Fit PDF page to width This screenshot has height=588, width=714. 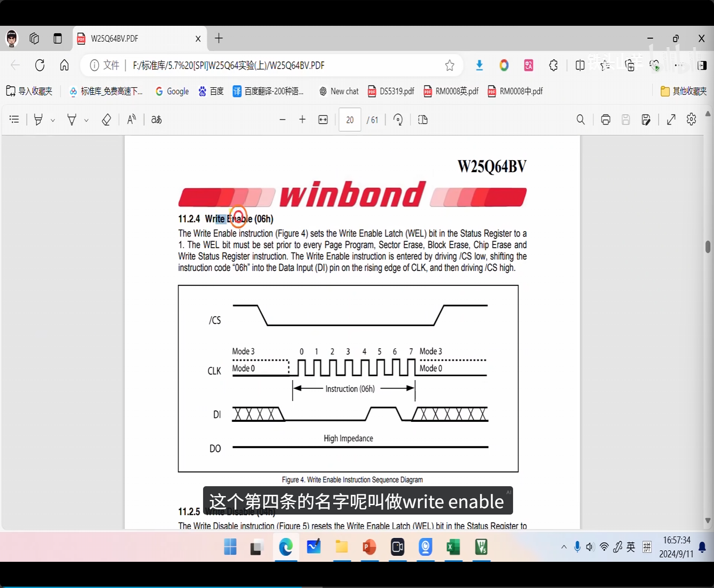point(323,119)
